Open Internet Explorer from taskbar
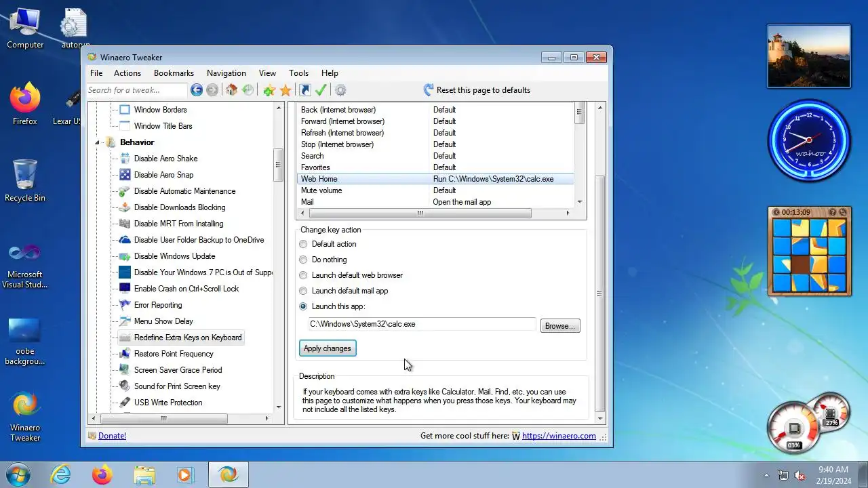This screenshot has width=868, height=488. point(61,475)
